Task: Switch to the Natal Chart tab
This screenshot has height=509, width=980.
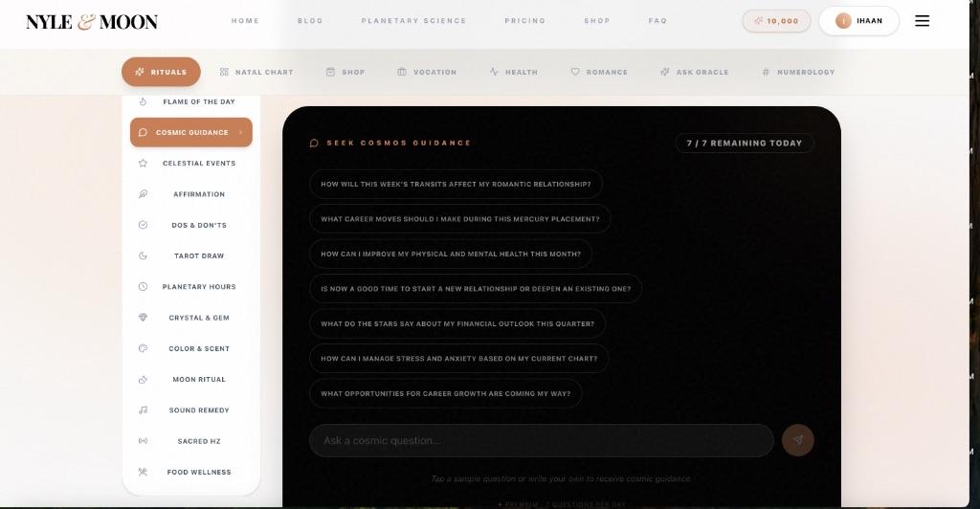Action: point(256,72)
